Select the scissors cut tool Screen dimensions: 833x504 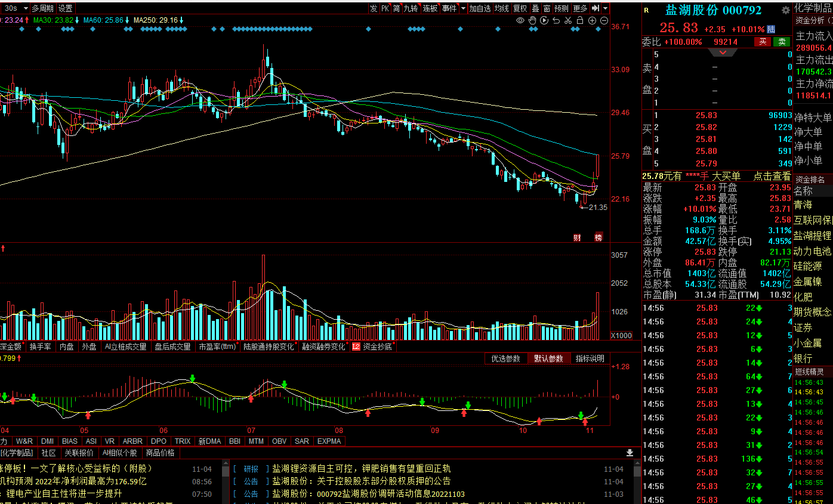click(568, 20)
